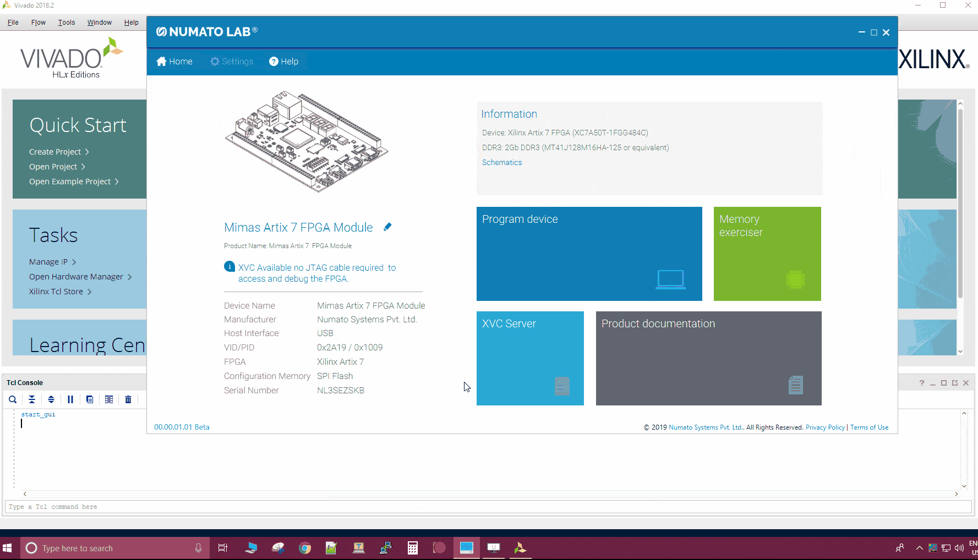Click the Copy icon in Tcl Console toolbar
The height and width of the screenshot is (560, 978).
click(x=90, y=399)
